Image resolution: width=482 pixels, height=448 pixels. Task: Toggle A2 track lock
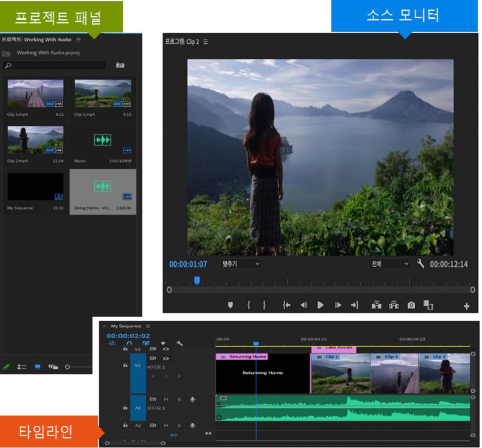coord(125,425)
